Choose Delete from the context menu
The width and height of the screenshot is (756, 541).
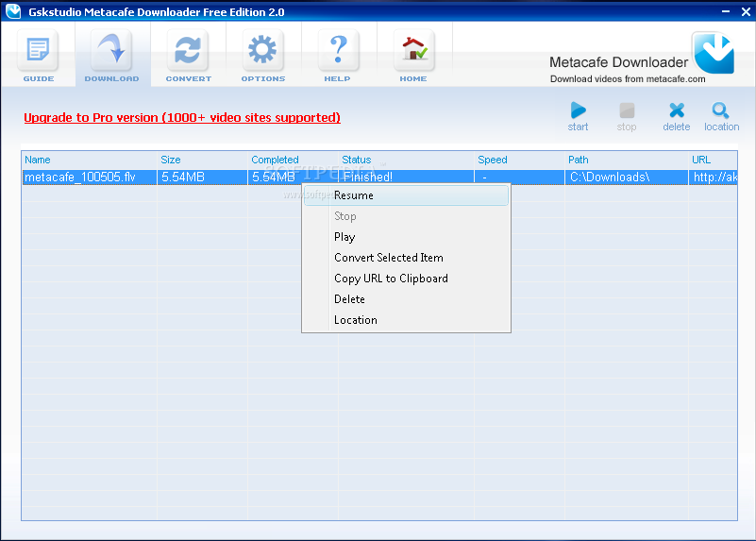click(406, 299)
